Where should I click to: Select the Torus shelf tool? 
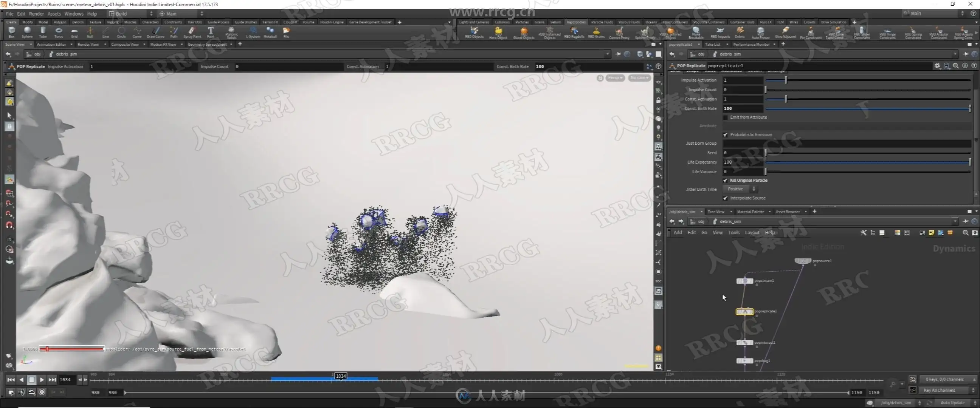[58, 32]
